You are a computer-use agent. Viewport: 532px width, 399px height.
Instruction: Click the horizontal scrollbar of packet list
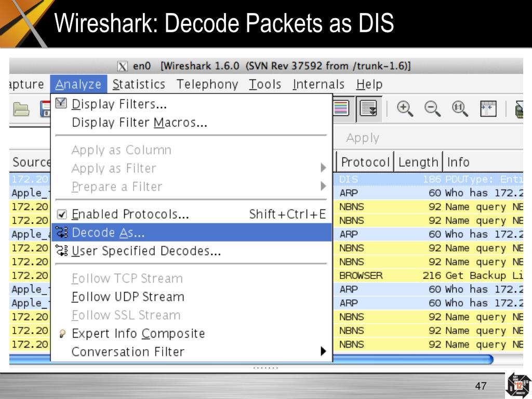tap(251, 360)
